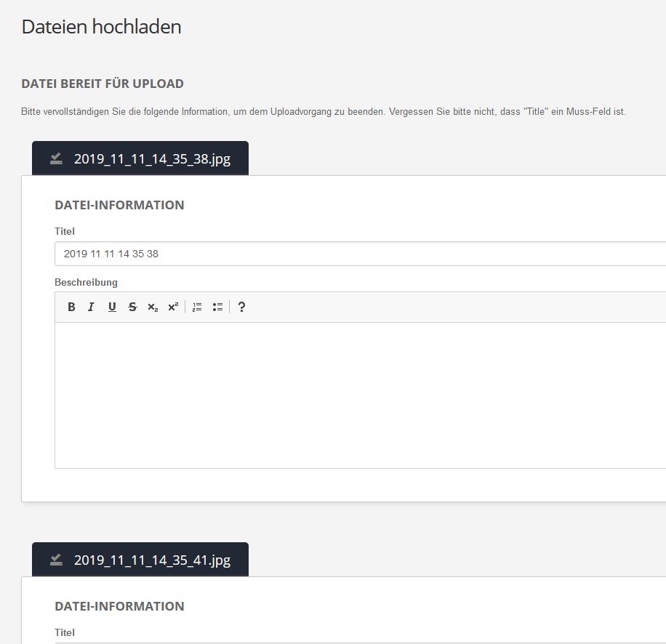
Task: Enable underline in the editor toolbar
Action: click(112, 307)
